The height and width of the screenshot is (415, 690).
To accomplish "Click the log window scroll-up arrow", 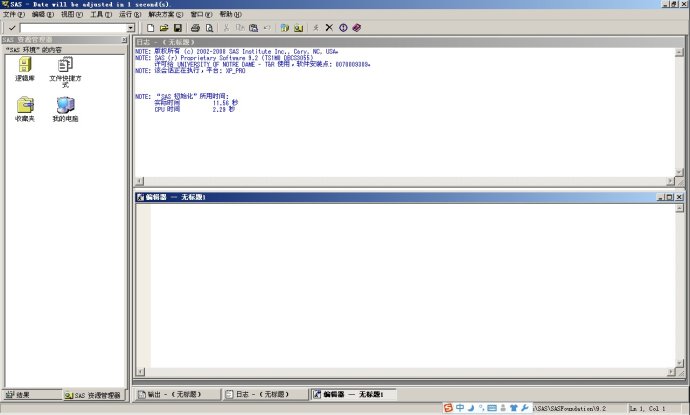I will click(679, 52).
